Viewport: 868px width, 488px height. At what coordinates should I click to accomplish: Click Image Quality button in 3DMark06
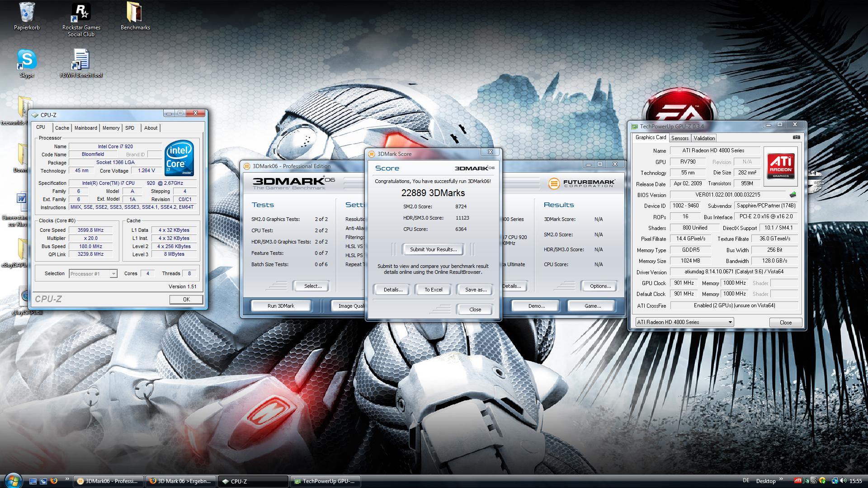[348, 306]
